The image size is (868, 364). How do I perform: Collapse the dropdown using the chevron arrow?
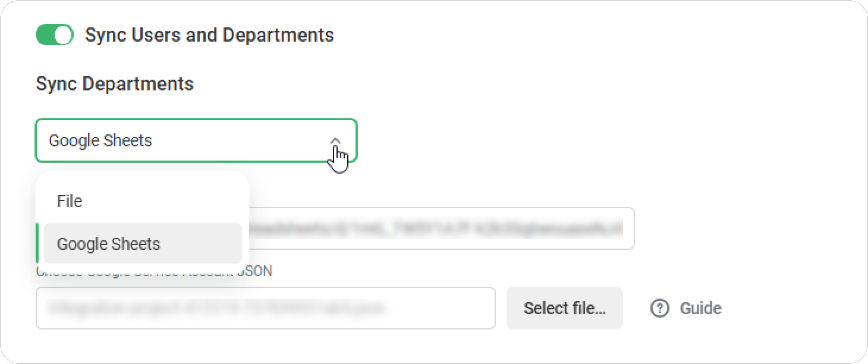click(x=335, y=141)
